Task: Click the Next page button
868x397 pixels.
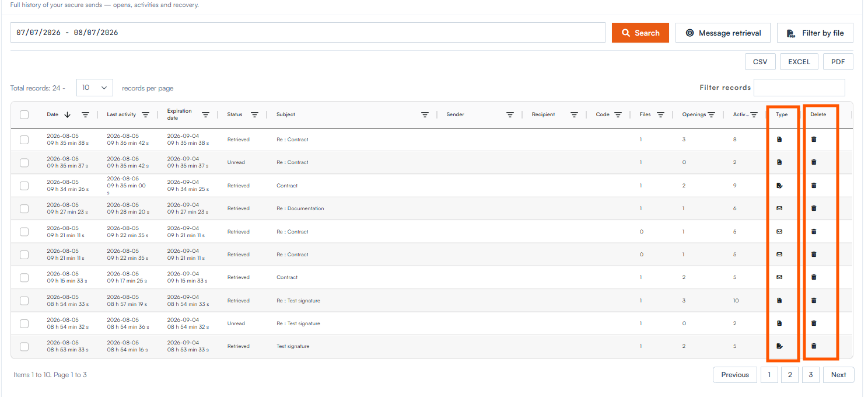Action: (x=838, y=375)
